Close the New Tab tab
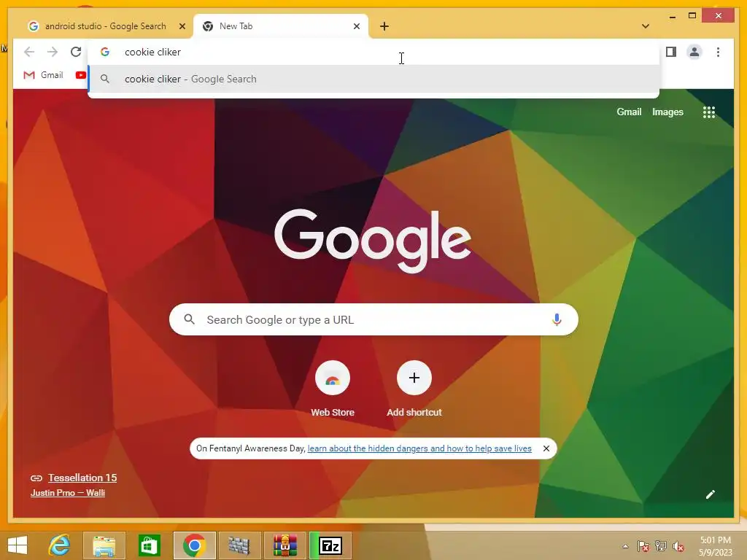747x560 pixels. (x=356, y=26)
